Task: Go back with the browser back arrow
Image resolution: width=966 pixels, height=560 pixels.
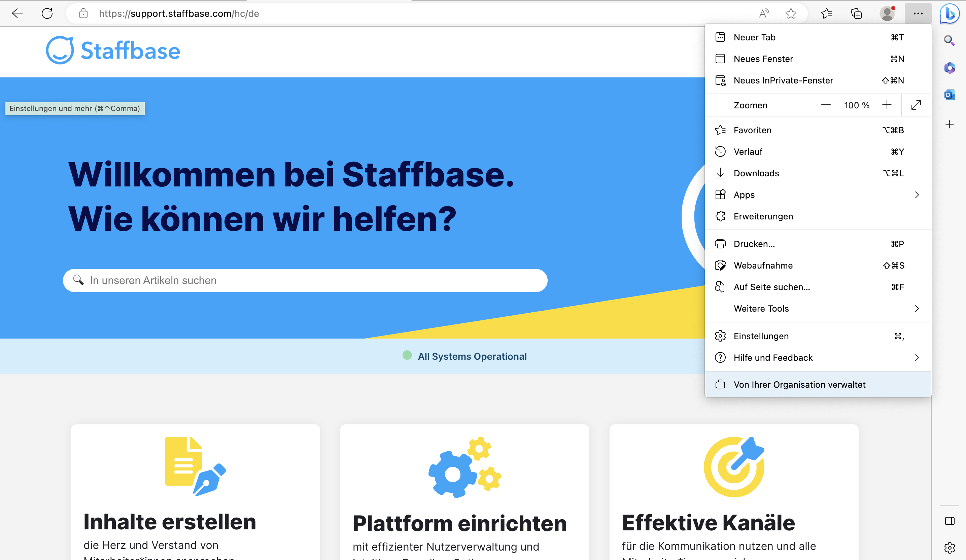Action: coord(17,14)
